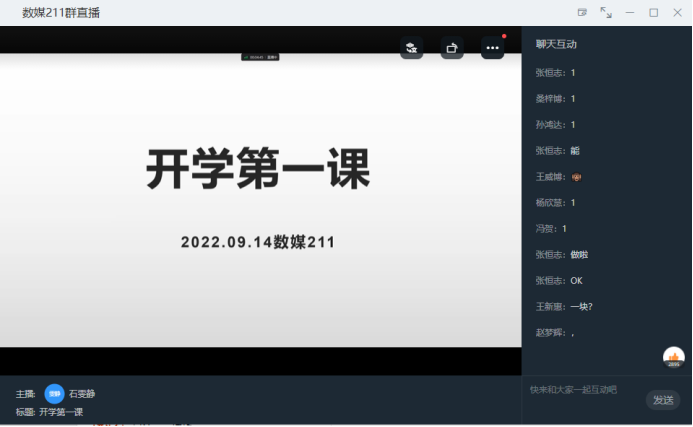Toggle fullscreen with the expand arrows icon
Viewport: 693px width, 427px height.
pos(606,13)
